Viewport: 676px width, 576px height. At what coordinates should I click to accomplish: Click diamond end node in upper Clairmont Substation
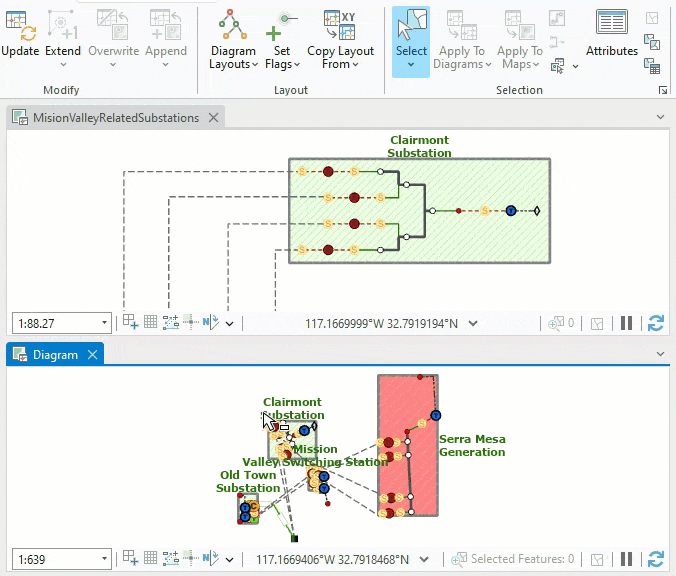[x=537, y=211]
